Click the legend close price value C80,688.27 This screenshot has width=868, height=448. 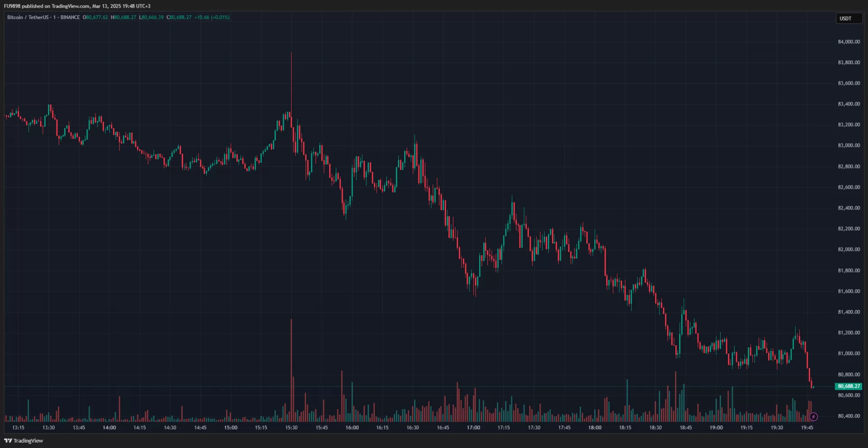(179, 17)
